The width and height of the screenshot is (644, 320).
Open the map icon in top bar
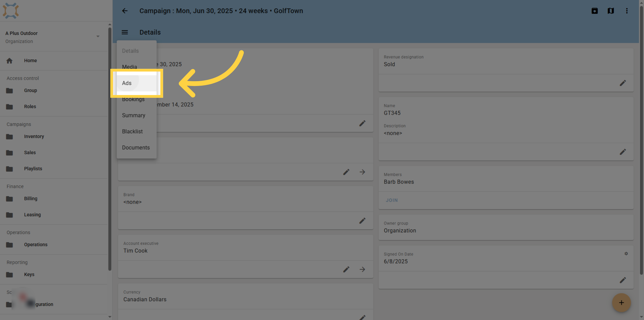coord(611,11)
